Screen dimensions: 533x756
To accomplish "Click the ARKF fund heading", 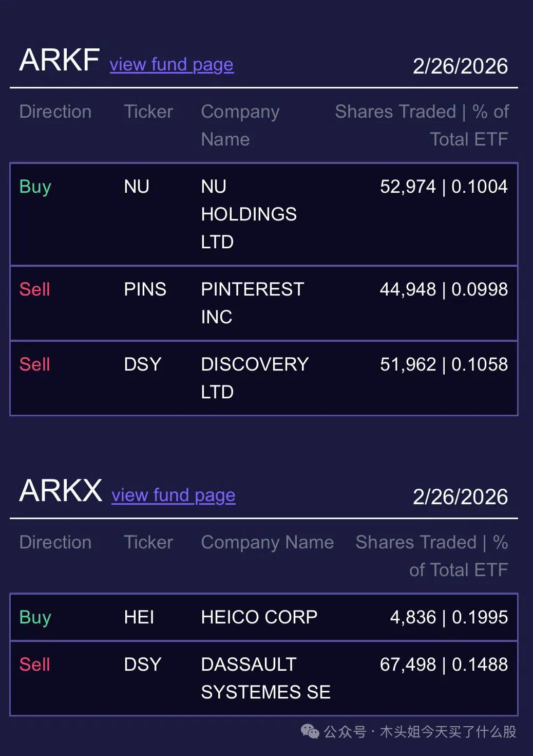I will (60, 60).
